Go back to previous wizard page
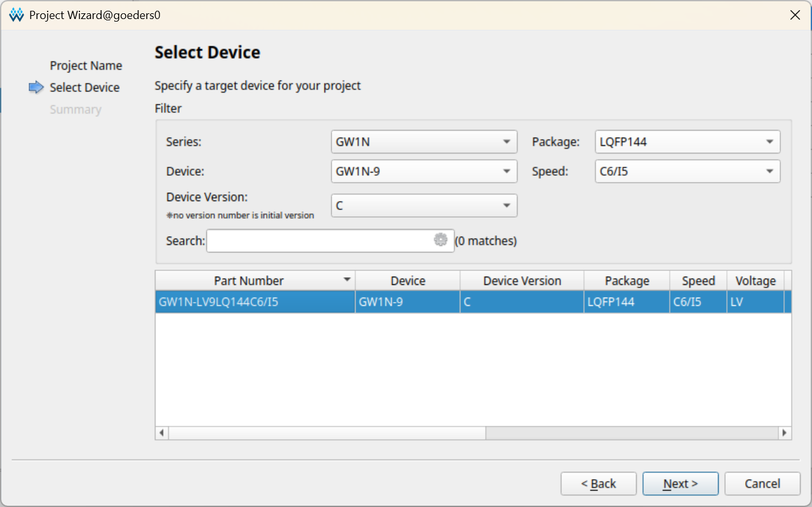 pos(598,484)
